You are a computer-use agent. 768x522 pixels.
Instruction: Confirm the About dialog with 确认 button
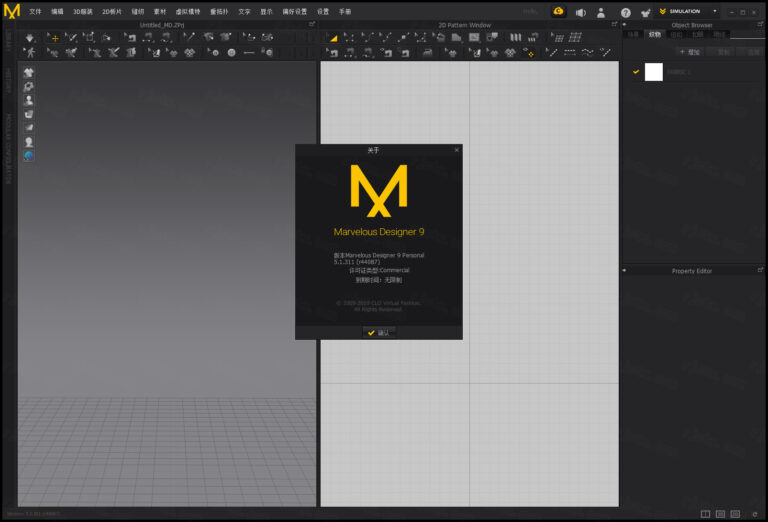point(379,332)
